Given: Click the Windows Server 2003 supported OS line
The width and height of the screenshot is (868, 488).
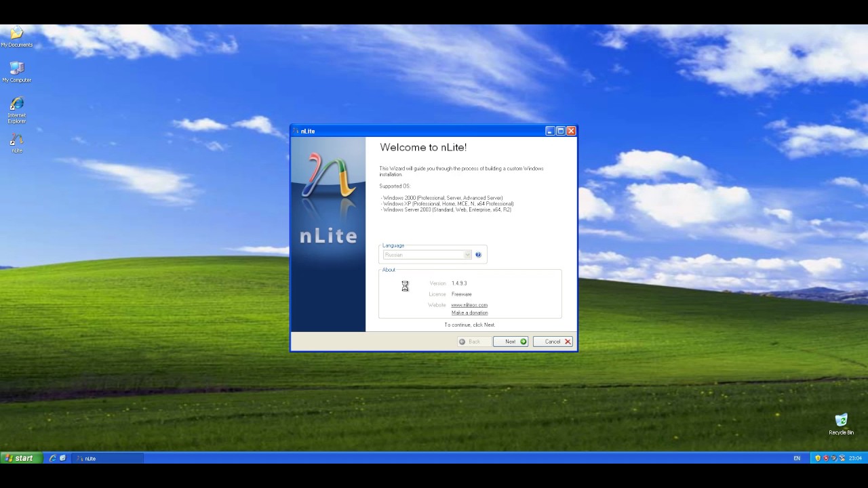Looking at the screenshot, I should click(446, 210).
